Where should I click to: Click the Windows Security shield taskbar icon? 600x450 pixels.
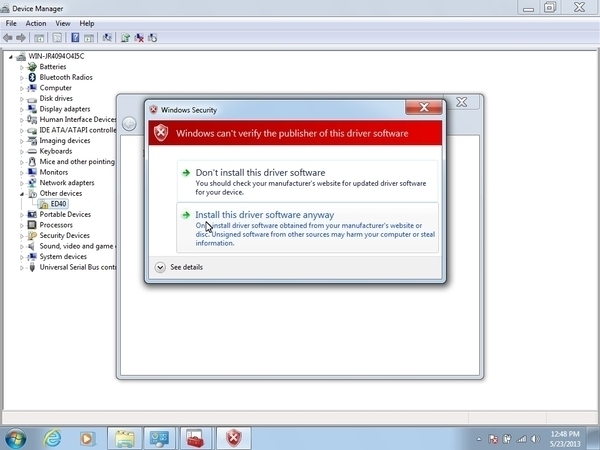click(x=232, y=438)
